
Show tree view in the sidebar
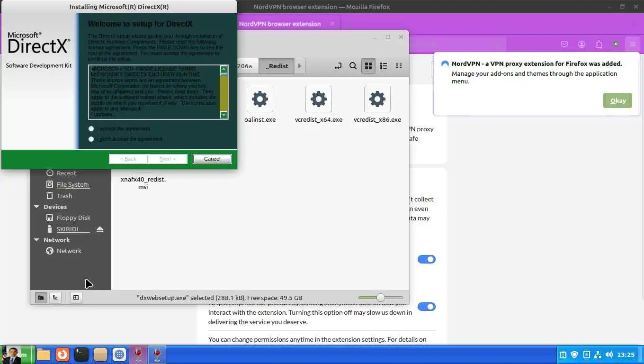point(55,298)
